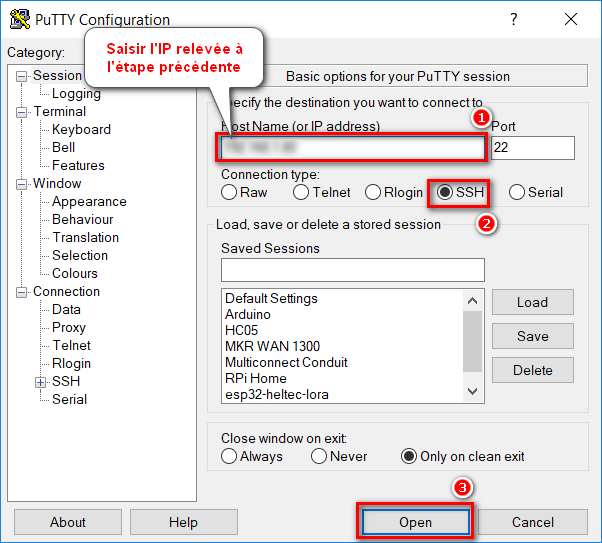Click the sessions list scrollbar thumb
This screenshot has width=602, height=543.
coord(472,341)
